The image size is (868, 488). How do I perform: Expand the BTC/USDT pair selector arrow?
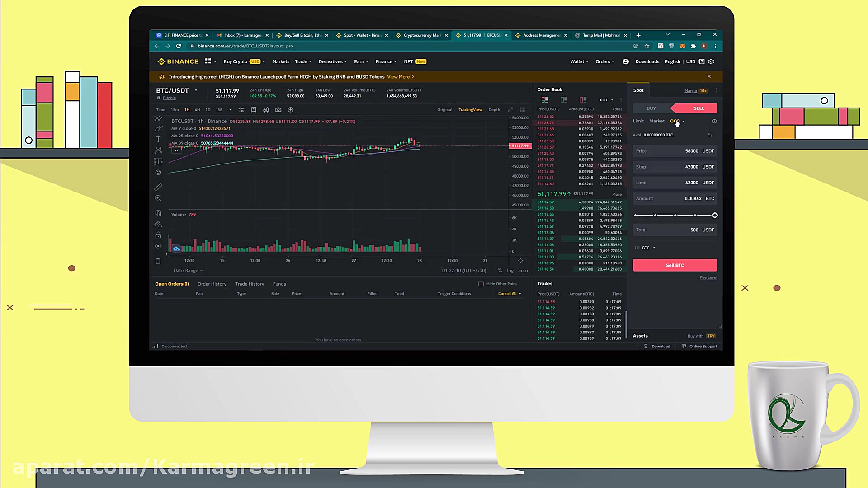(x=196, y=90)
